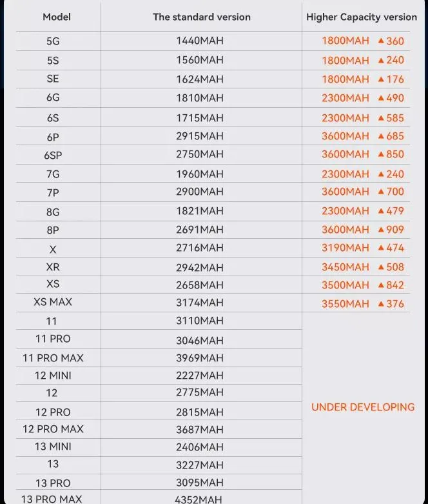
Task: Select the XS MAX model cell
Action: point(53,302)
